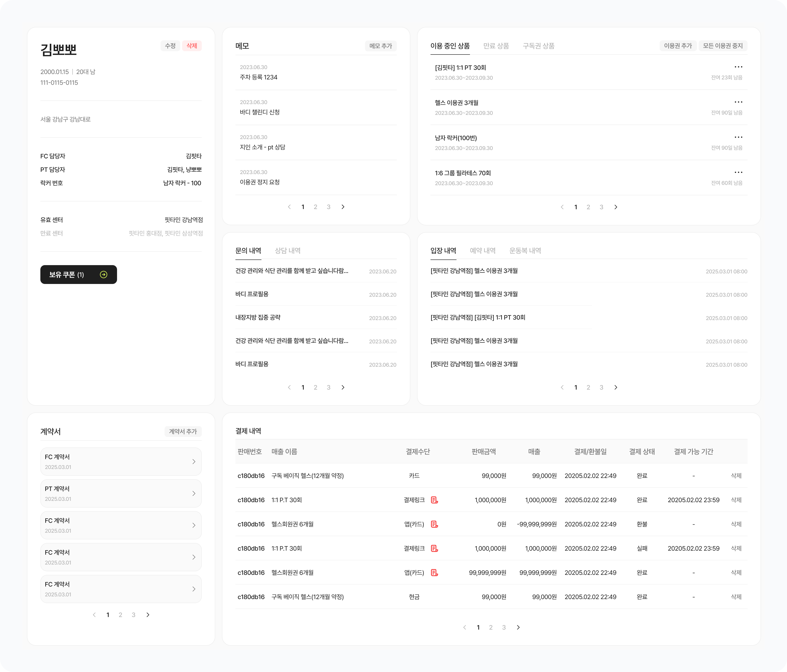Click receipt icon next to first 결제링크 row
Screen dimensions: 787x672
click(x=435, y=500)
